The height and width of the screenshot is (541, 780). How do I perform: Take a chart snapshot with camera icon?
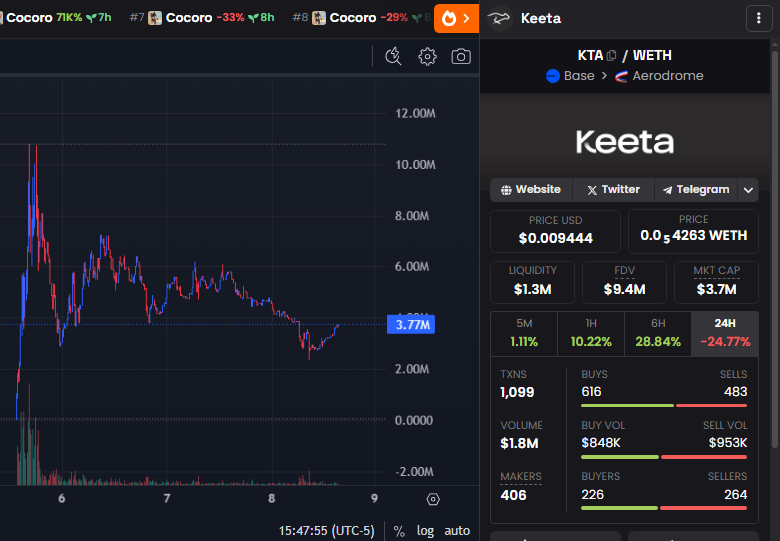pyautogui.click(x=461, y=56)
